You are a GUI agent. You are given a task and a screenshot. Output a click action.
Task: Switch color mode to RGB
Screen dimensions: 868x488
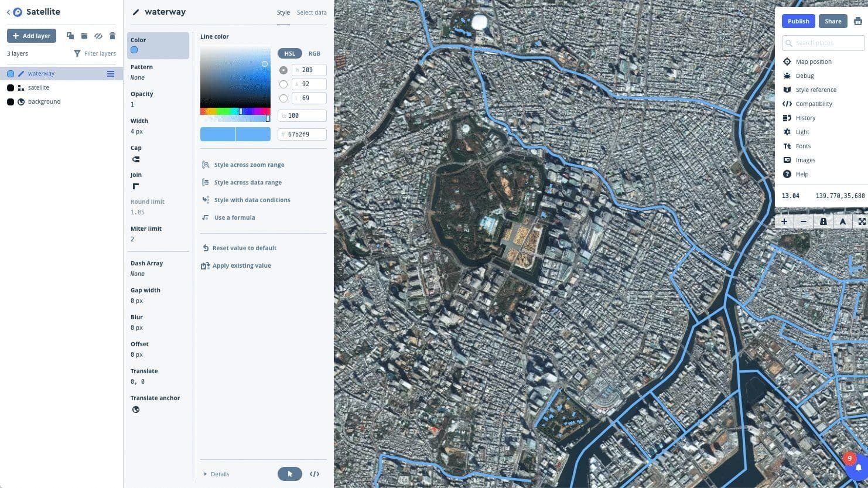pyautogui.click(x=314, y=53)
